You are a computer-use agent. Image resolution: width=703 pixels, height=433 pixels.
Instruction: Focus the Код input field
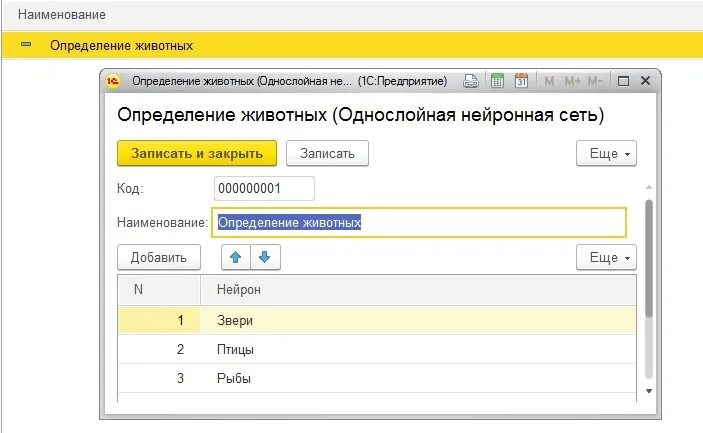(264, 188)
